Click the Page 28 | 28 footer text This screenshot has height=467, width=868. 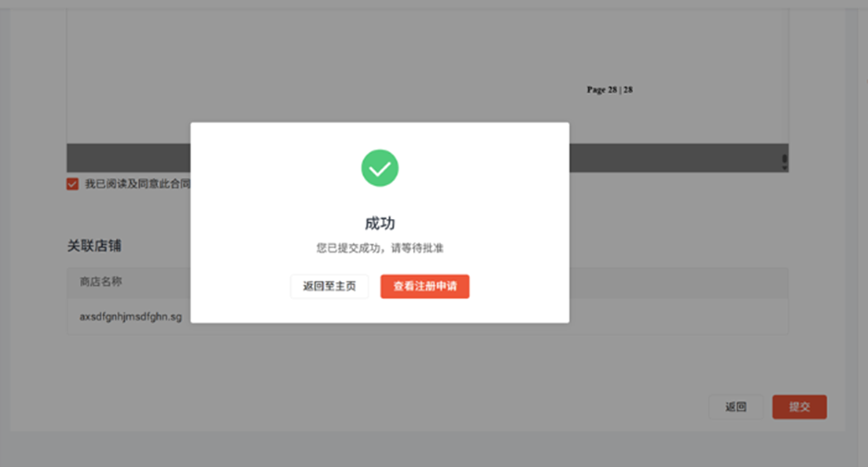[609, 90]
